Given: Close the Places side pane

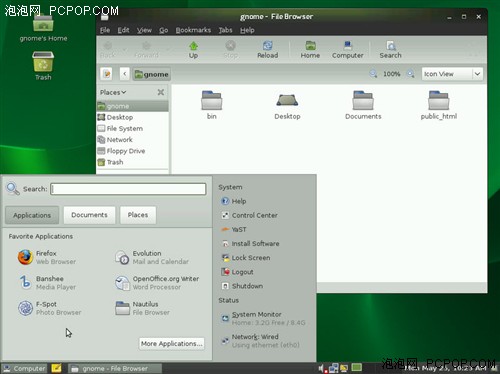Looking at the screenshot, I should point(161,92).
